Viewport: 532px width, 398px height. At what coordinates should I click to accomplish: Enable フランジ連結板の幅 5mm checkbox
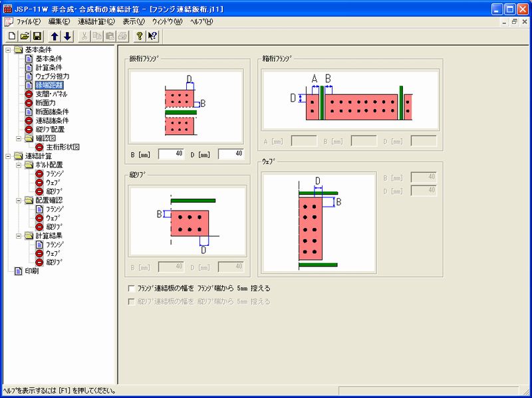(130, 289)
